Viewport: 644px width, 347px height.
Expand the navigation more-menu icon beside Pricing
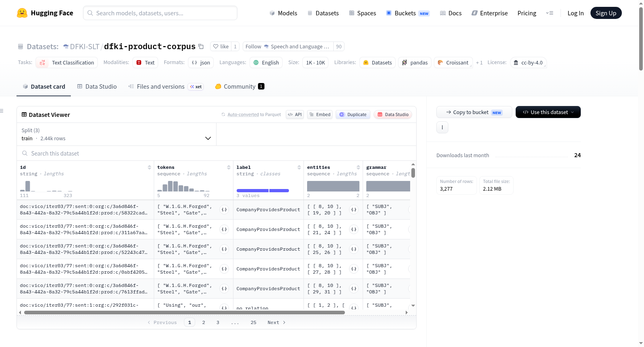point(549,13)
